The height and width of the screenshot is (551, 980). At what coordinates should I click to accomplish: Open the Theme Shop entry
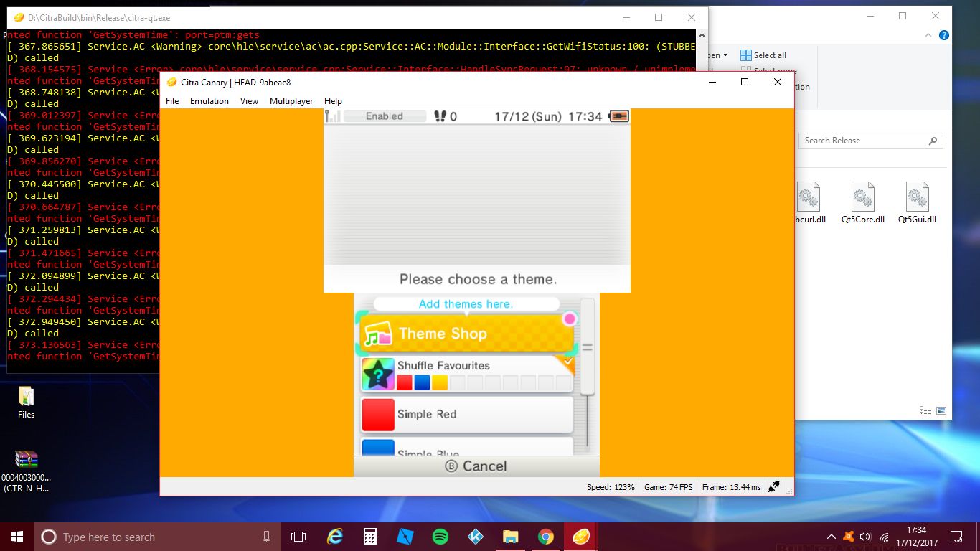466,334
